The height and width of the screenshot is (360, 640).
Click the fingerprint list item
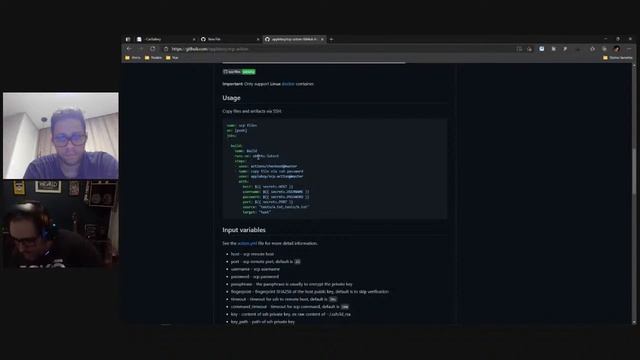[310, 291]
